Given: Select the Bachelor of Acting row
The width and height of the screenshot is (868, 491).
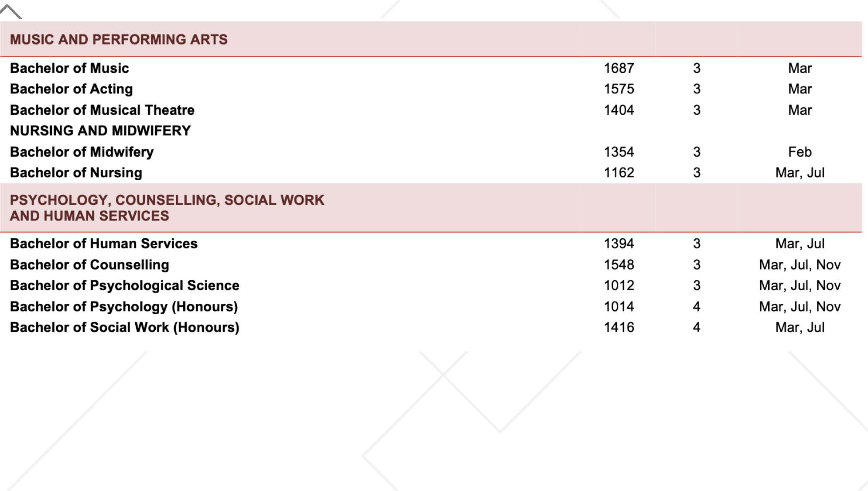Looking at the screenshot, I should pos(71,89).
